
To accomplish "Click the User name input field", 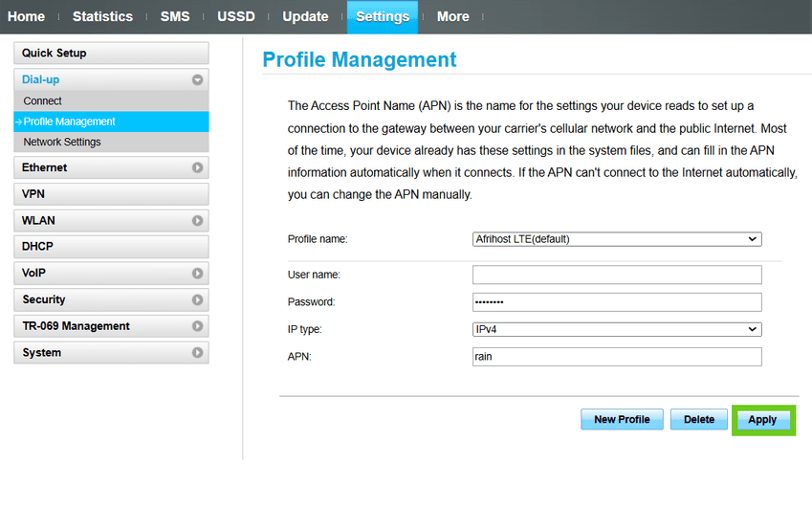I will (x=617, y=276).
